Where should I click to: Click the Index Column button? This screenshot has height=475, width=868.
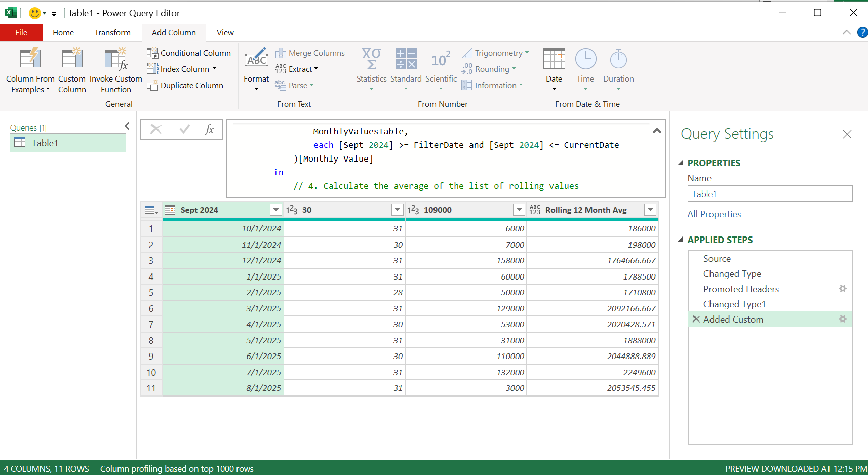coord(182,69)
